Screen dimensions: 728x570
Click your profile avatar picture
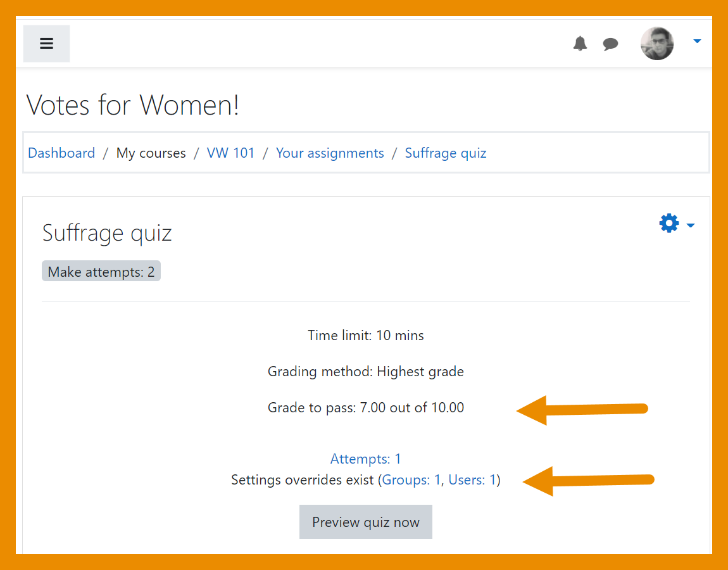pyautogui.click(x=657, y=43)
